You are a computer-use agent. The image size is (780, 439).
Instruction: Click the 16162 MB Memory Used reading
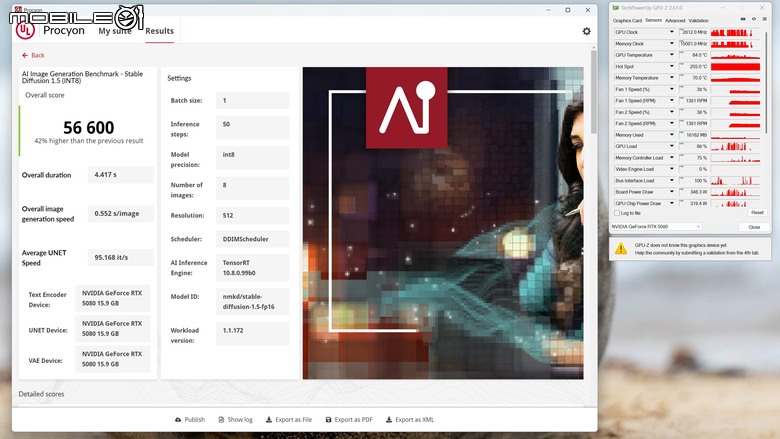click(693, 135)
